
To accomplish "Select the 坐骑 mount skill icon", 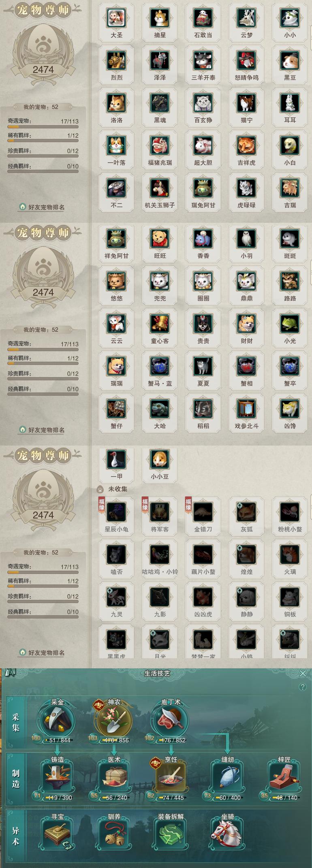I will click(227, 834).
